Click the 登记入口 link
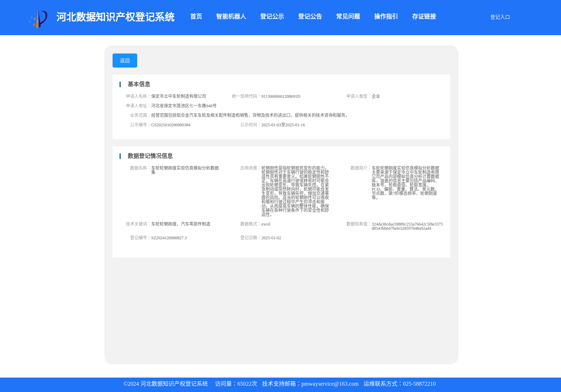561x392 pixels. tap(500, 17)
